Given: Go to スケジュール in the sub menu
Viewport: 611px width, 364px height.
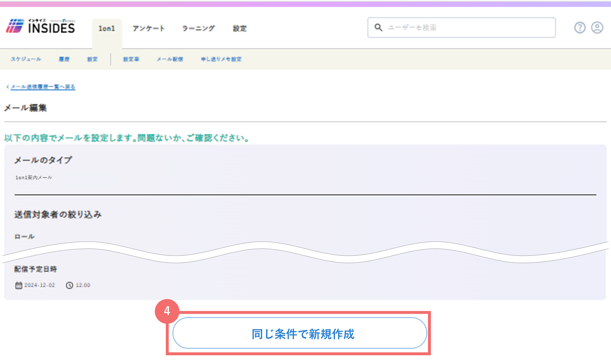Looking at the screenshot, I should [x=26, y=59].
